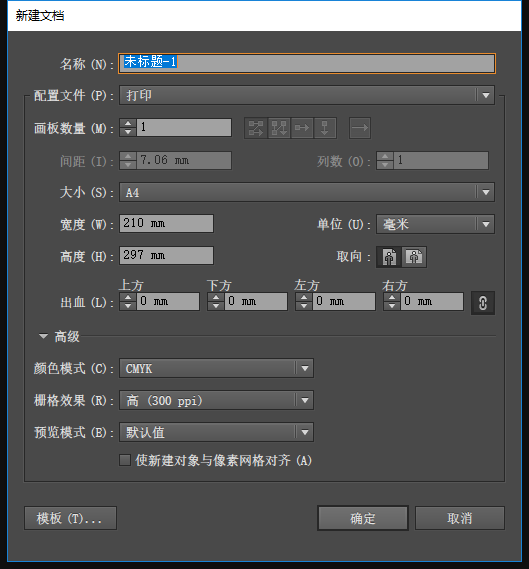
Task: Click the 新建文档 dialog title
Action: coord(40,16)
